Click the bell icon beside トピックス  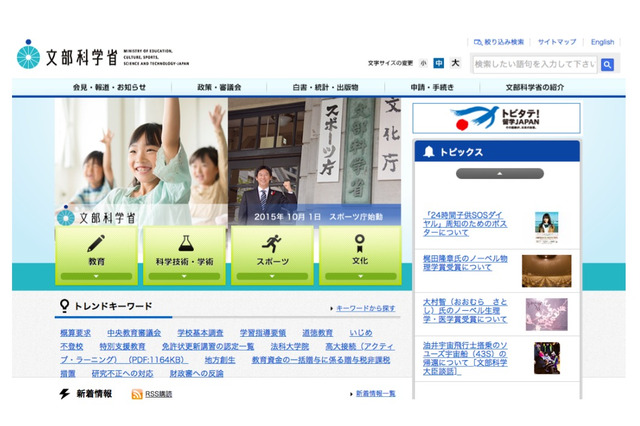pos(429,152)
